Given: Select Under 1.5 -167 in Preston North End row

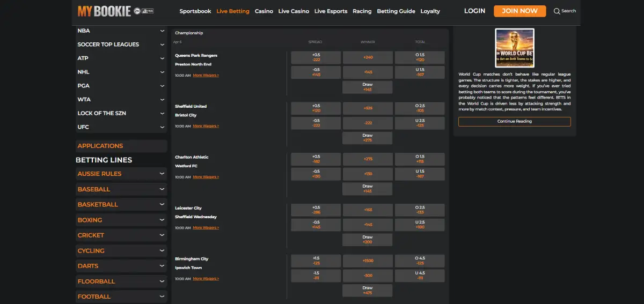Looking at the screenshot, I should tap(420, 72).
